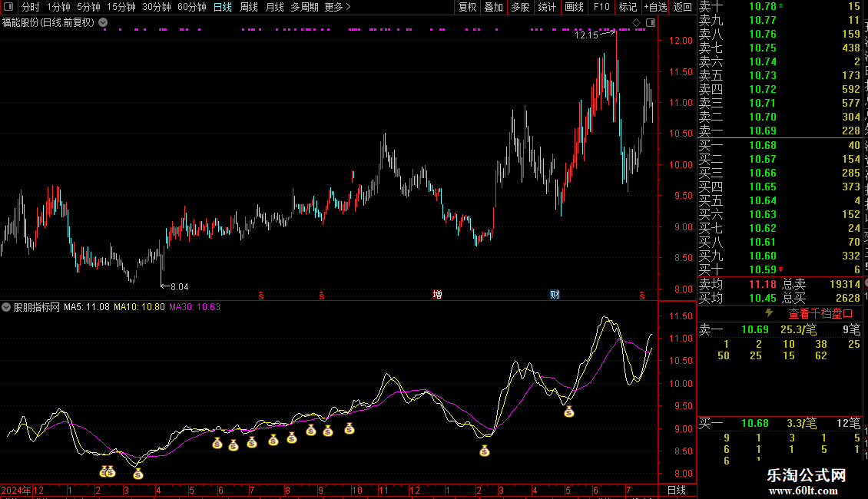The image size is (868, 499).
Task: Click the MA5: 11.08 indicator label
Action: pyautogui.click(x=86, y=307)
